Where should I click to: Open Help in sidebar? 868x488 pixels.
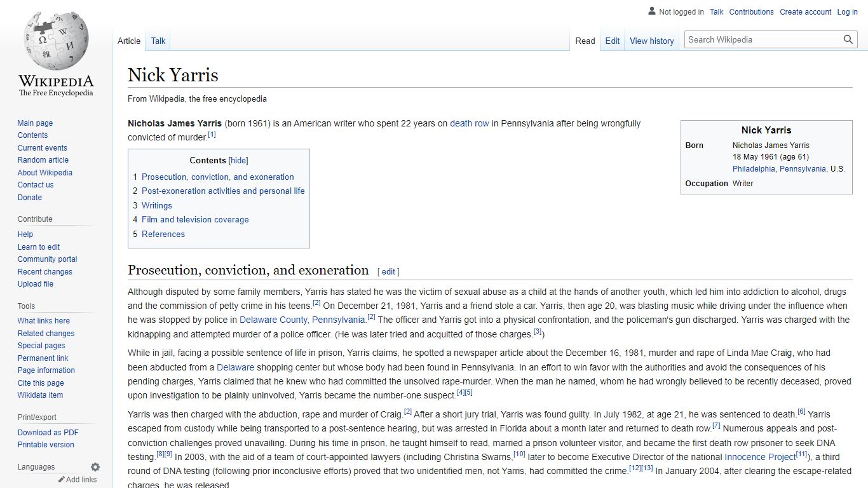(25, 234)
